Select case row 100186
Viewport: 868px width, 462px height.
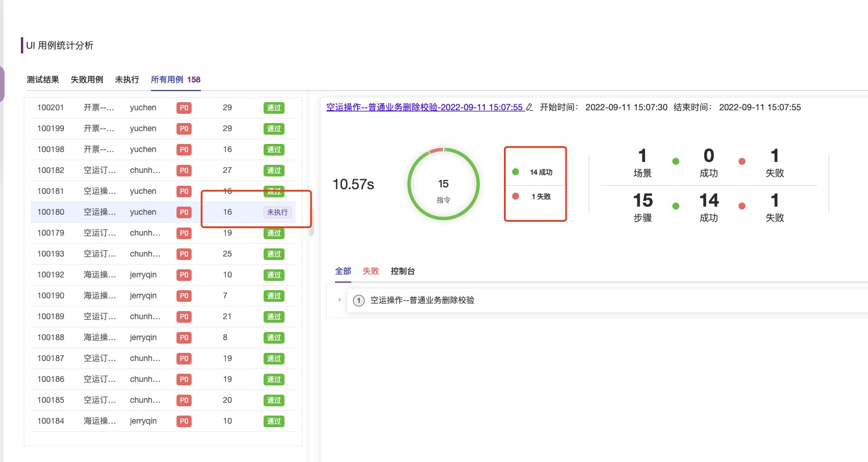[x=163, y=380]
